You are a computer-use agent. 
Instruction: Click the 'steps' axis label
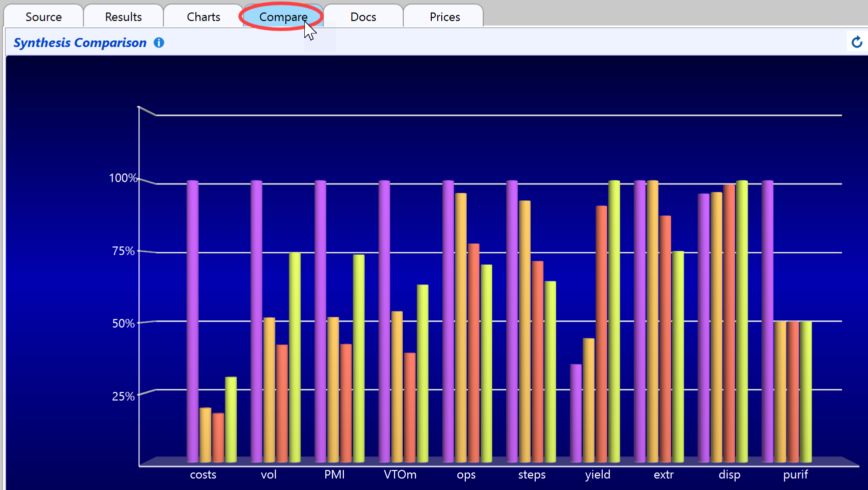(532, 475)
